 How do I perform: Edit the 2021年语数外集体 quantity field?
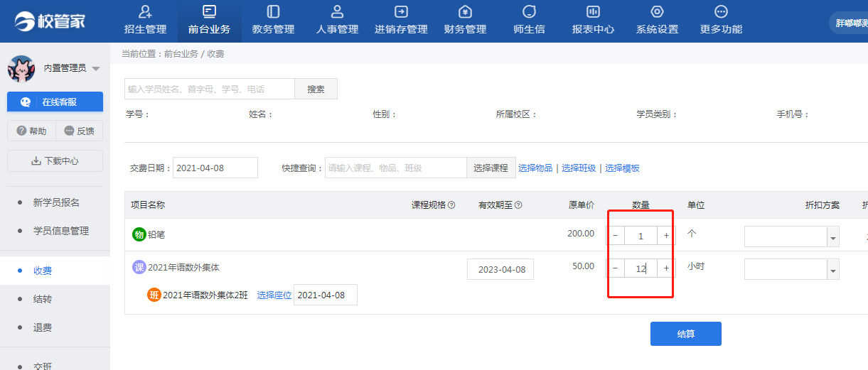coord(641,268)
